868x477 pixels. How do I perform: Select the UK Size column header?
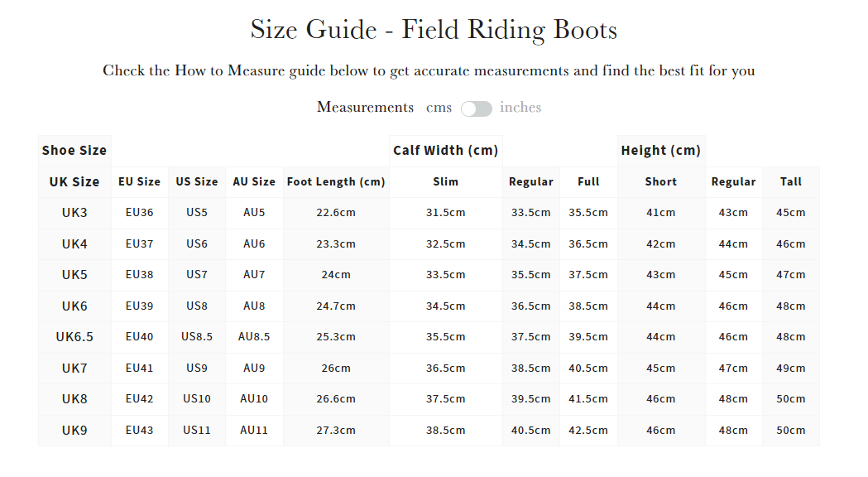click(74, 181)
